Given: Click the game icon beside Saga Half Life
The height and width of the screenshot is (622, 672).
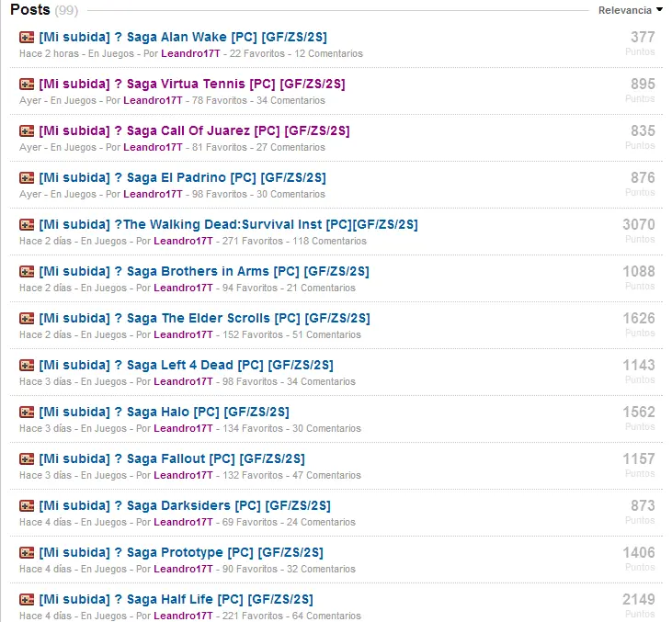Looking at the screenshot, I should pyautogui.click(x=27, y=599).
